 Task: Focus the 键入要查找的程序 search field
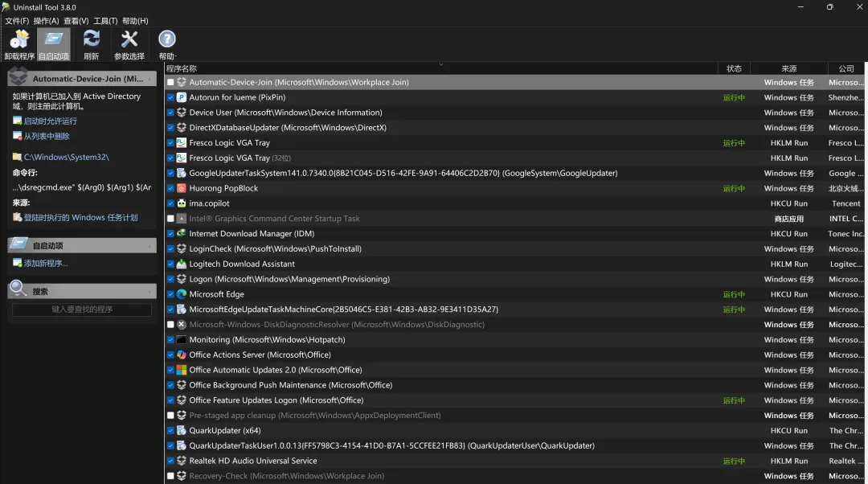pos(82,310)
